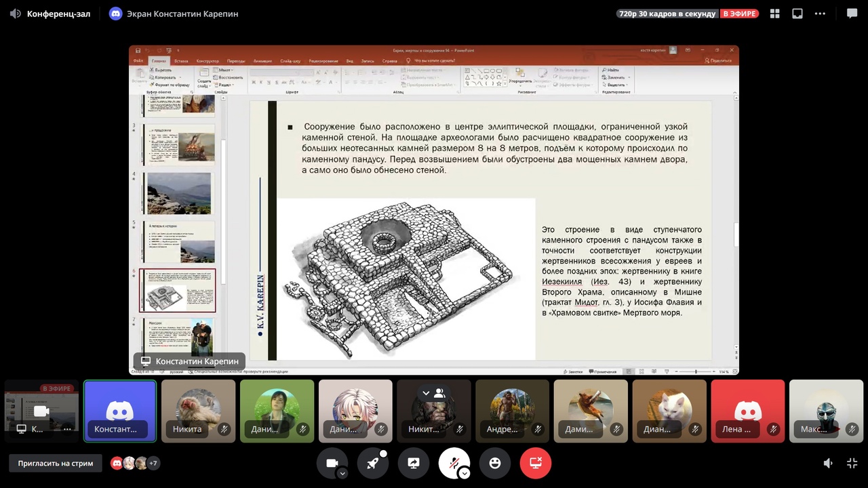Viewport: 868px width, 488px height.
Task: Exit full screen mode
Action: click(x=852, y=464)
